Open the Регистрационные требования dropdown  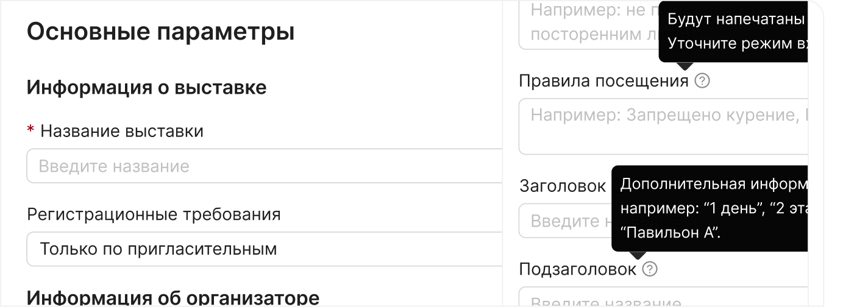(x=265, y=249)
